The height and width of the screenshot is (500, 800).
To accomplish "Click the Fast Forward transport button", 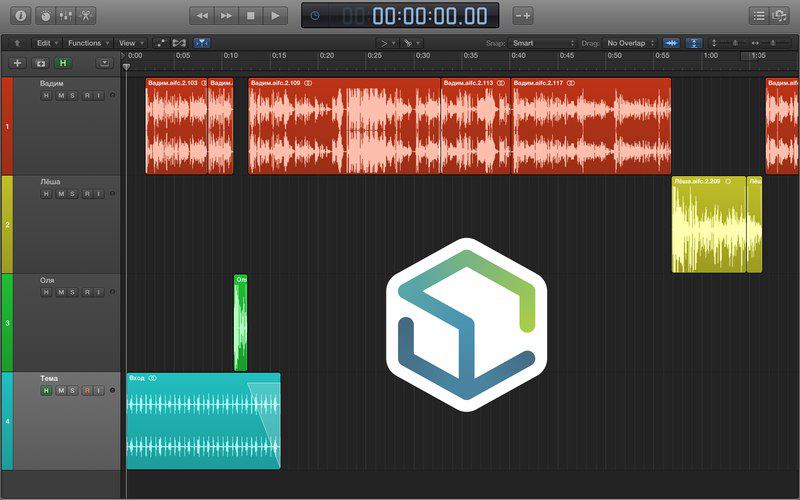I will click(226, 16).
